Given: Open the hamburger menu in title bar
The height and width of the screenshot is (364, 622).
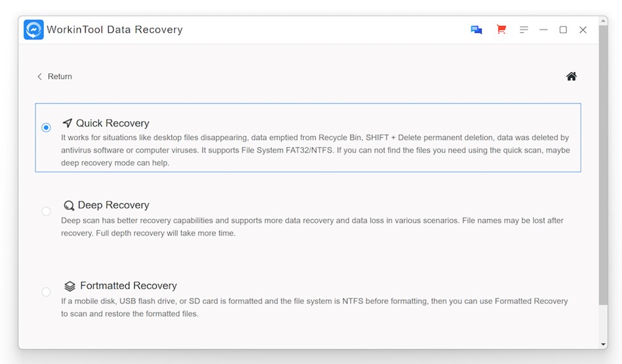Looking at the screenshot, I should pyautogui.click(x=524, y=29).
